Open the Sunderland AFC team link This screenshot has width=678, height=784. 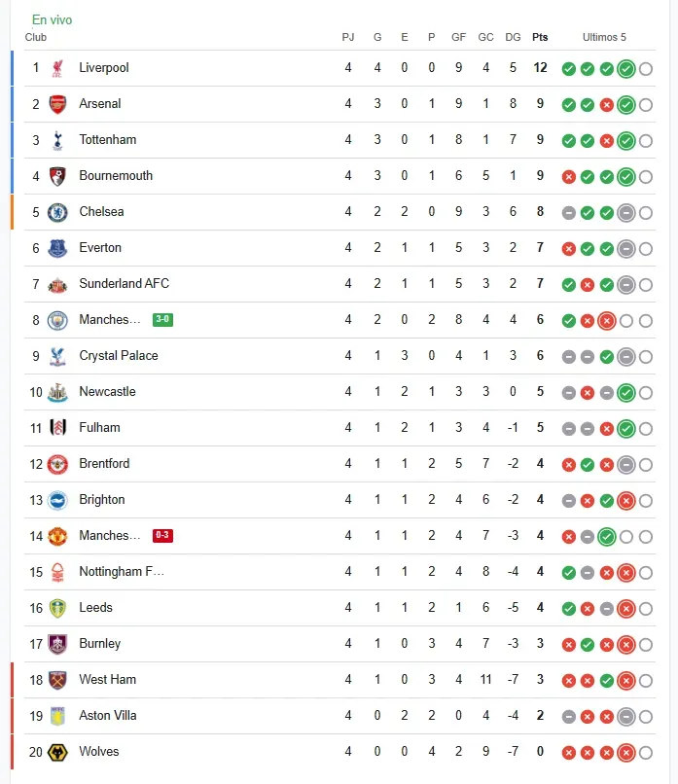point(124,284)
